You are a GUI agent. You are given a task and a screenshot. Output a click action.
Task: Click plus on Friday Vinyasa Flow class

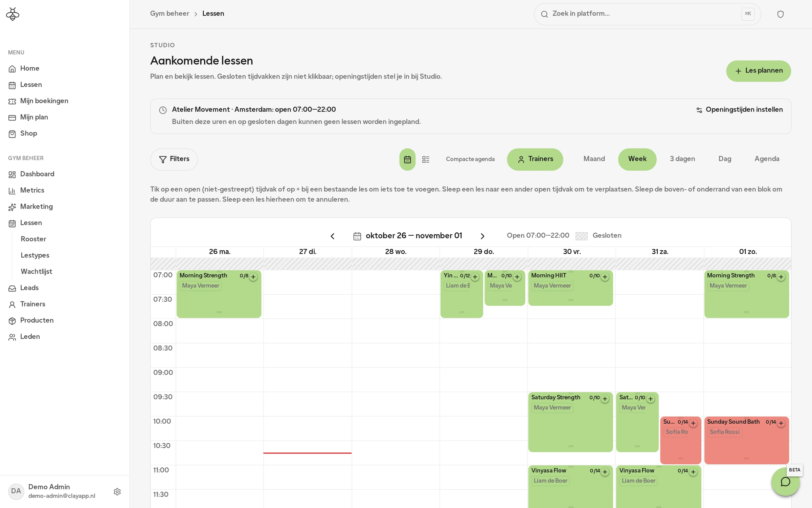[605, 472]
